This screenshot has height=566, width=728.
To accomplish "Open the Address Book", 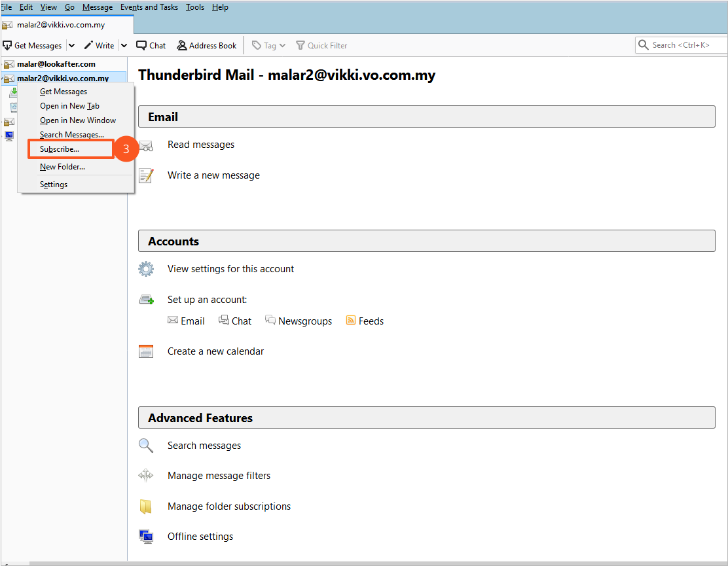I will tap(207, 45).
